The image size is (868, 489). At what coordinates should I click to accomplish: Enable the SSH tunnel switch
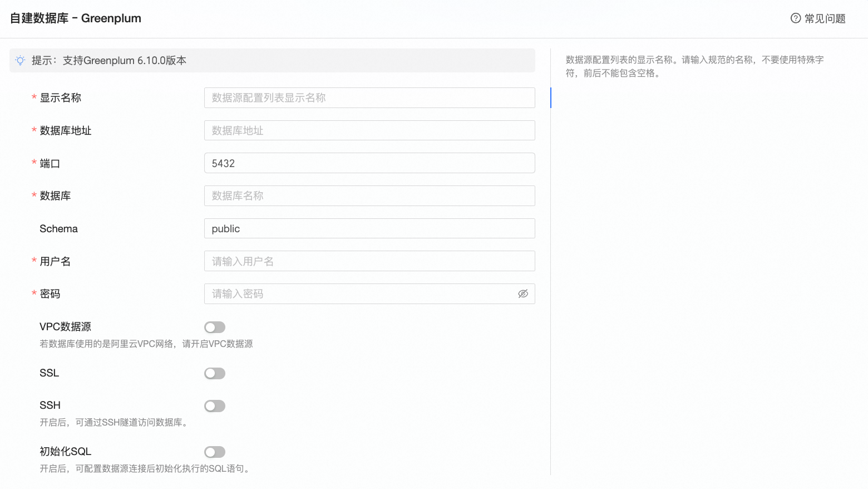215,406
